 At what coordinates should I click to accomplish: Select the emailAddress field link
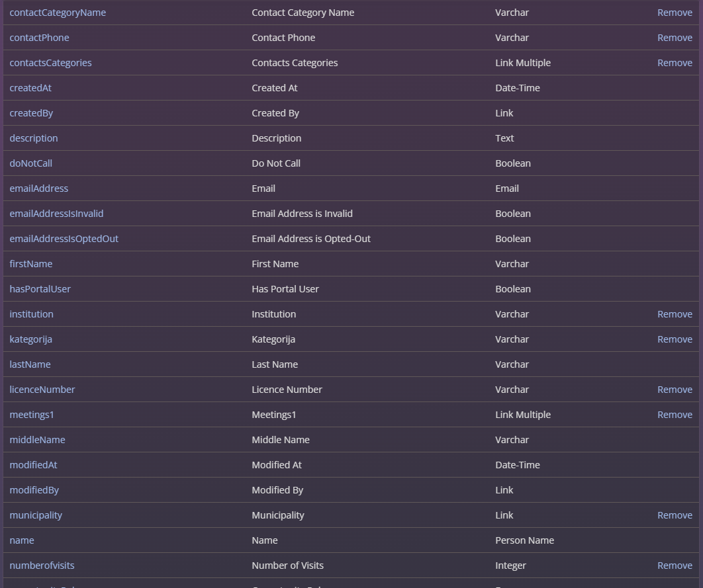pyautogui.click(x=38, y=189)
